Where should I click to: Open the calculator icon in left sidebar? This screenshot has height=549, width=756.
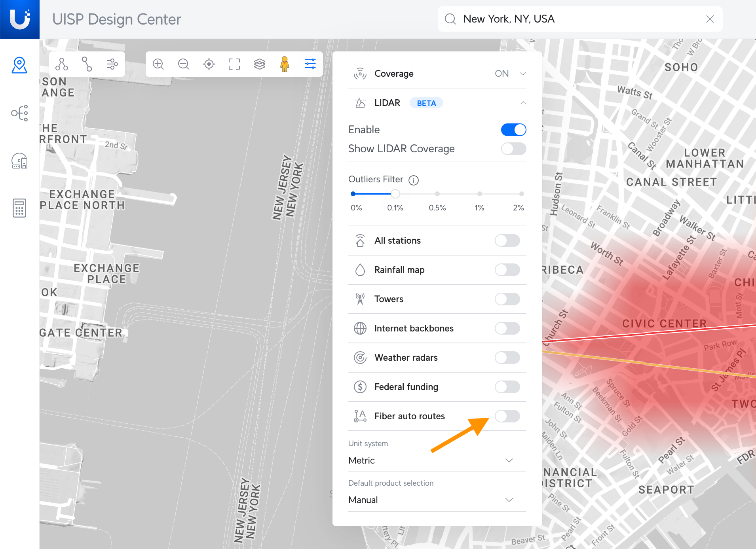click(x=19, y=208)
